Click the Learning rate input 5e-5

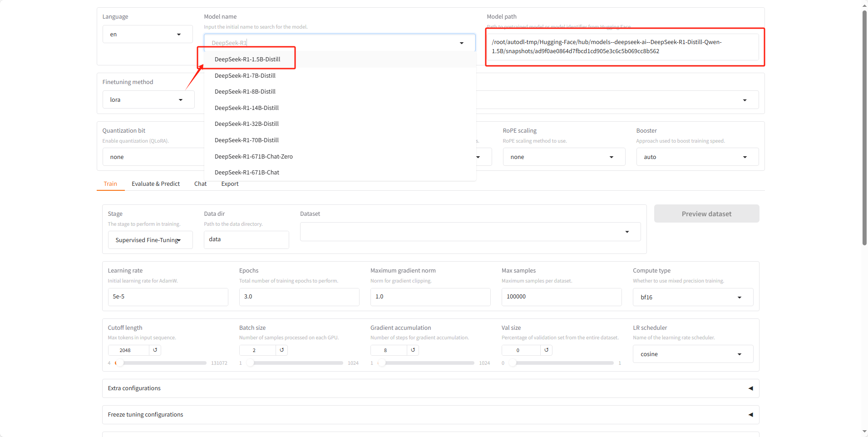point(168,297)
